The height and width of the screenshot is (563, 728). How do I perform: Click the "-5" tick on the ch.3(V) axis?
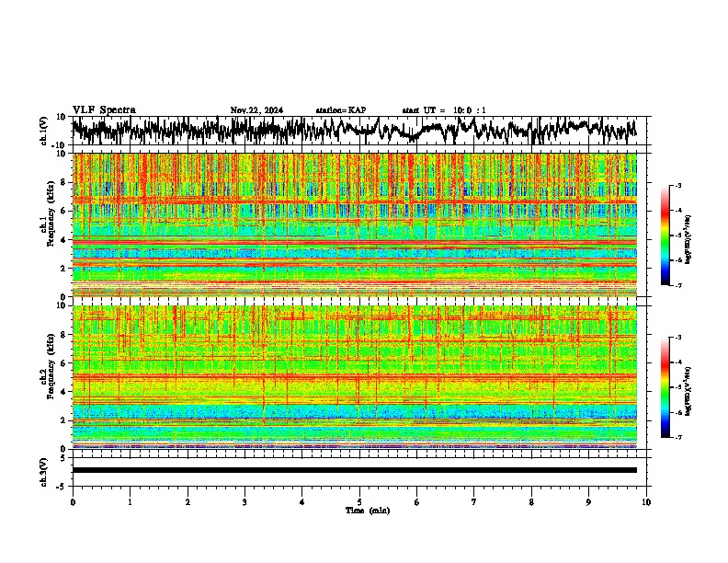[x=63, y=487]
